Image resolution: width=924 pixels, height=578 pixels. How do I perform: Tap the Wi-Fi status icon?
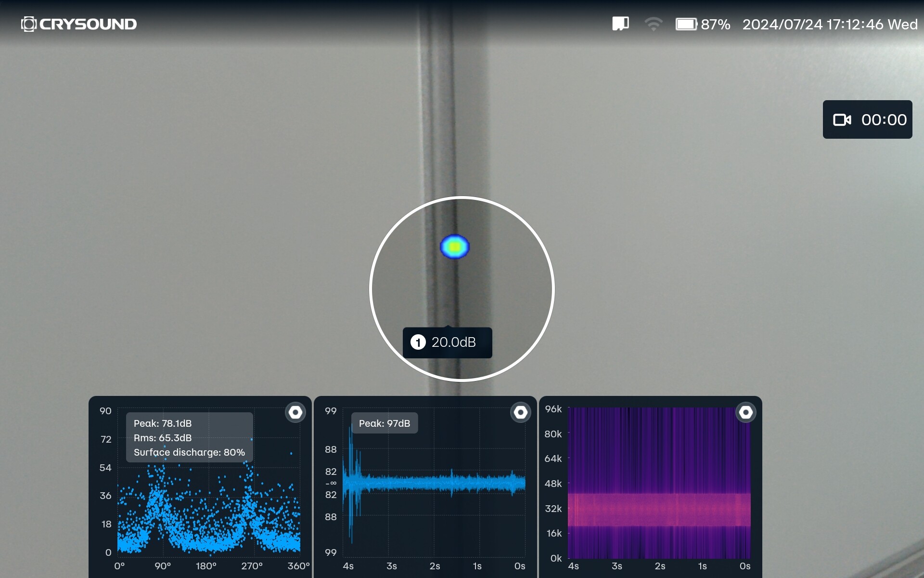coord(653,24)
